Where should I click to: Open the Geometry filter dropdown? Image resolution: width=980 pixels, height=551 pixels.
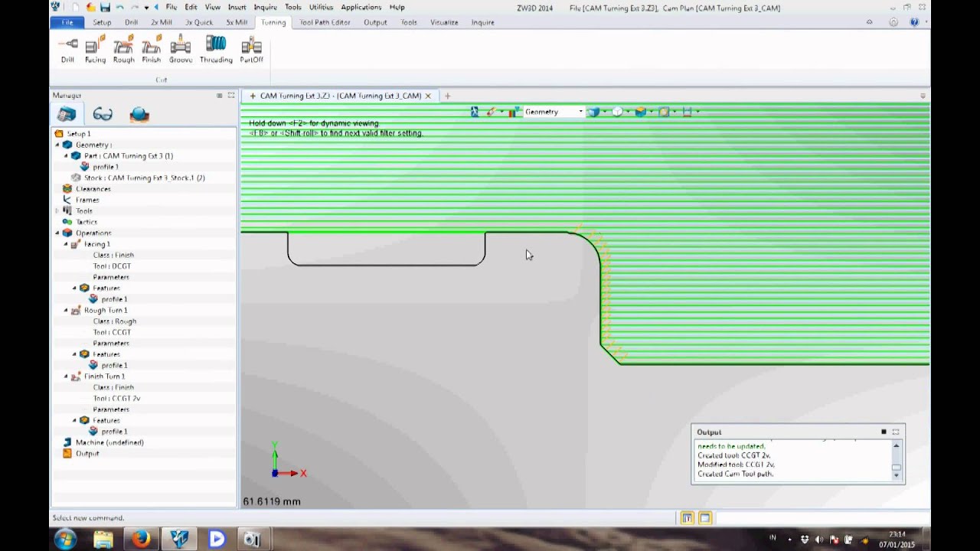pyautogui.click(x=580, y=112)
